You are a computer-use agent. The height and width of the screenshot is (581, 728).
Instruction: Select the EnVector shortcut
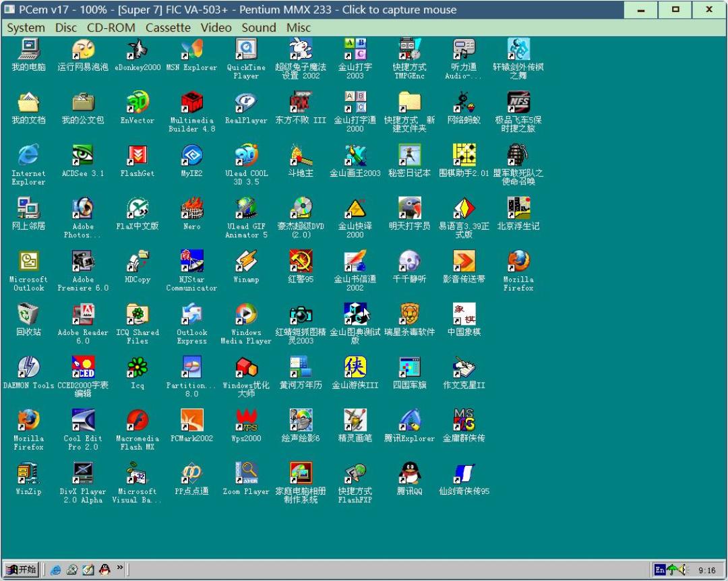pos(138,109)
